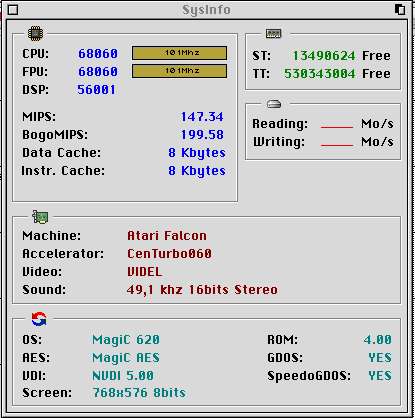
Task: Click the BogoMIPS value 199.58
Action: [x=202, y=135]
